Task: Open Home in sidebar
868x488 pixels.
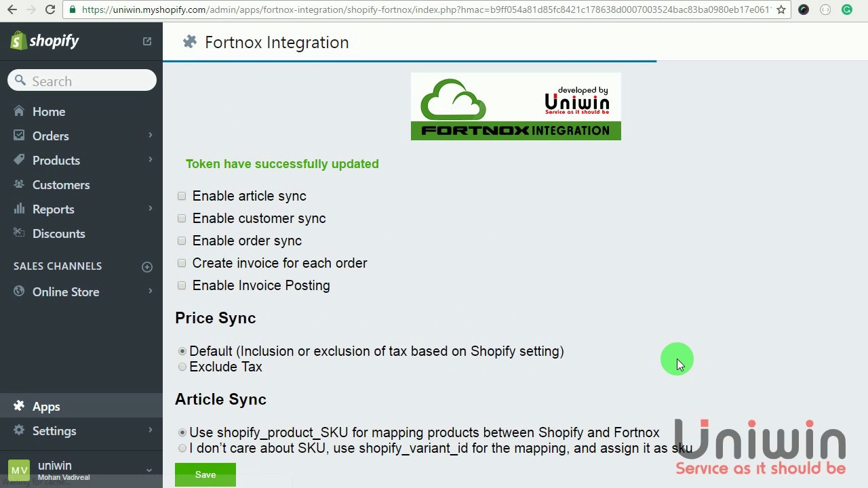Action: coord(49,112)
